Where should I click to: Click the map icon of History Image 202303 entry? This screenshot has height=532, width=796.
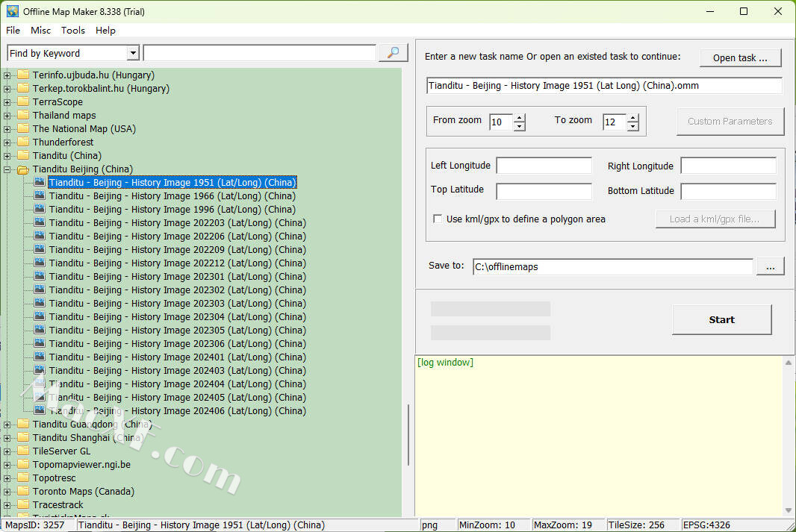tap(40, 303)
